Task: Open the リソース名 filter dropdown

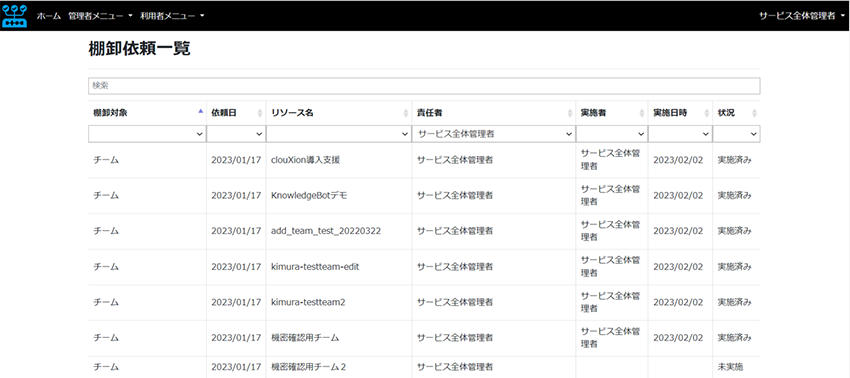Action: coord(339,133)
